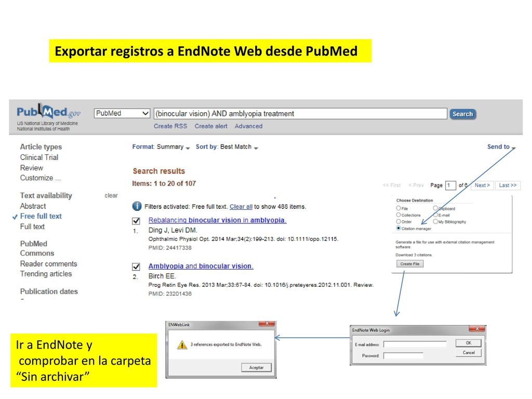Image resolution: width=532 pixels, height=399 pixels.
Task: Select the Trending articles filter
Action: pyautogui.click(x=46, y=274)
